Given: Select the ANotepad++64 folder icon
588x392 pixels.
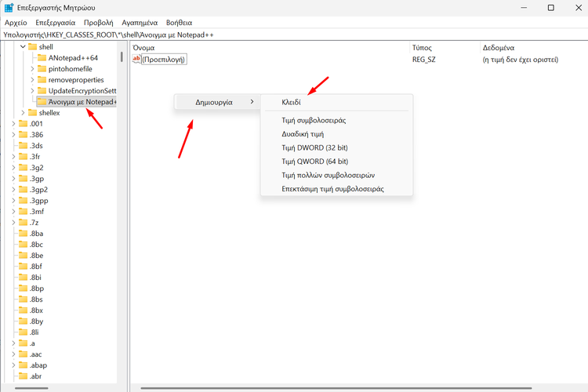Looking at the screenshot, I should tap(42, 58).
